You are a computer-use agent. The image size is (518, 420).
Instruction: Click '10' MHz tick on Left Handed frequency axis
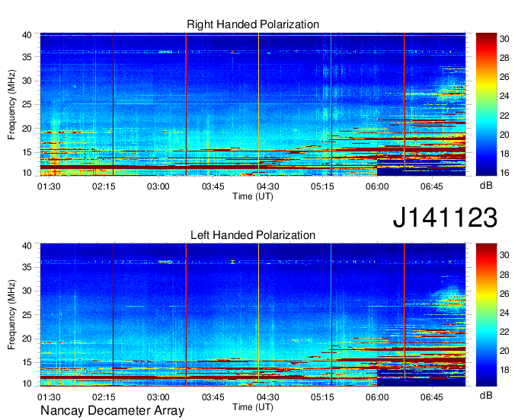tap(27, 383)
